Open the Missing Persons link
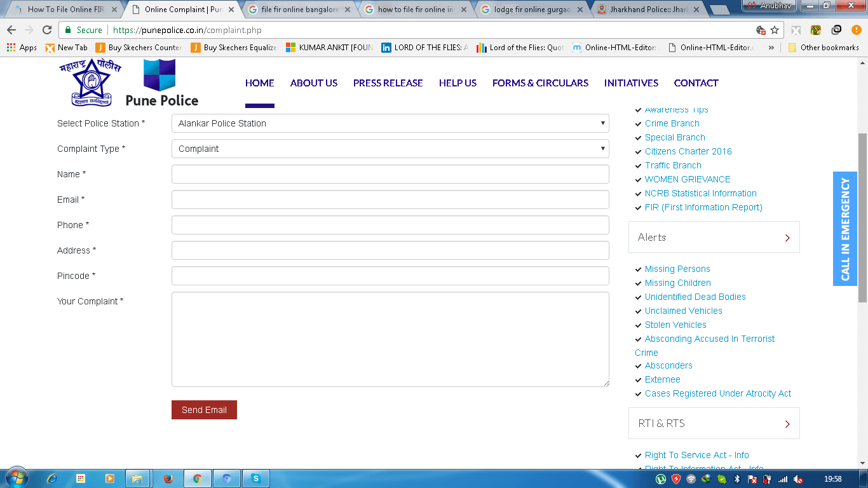The height and width of the screenshot is (488, 868). 677,269
